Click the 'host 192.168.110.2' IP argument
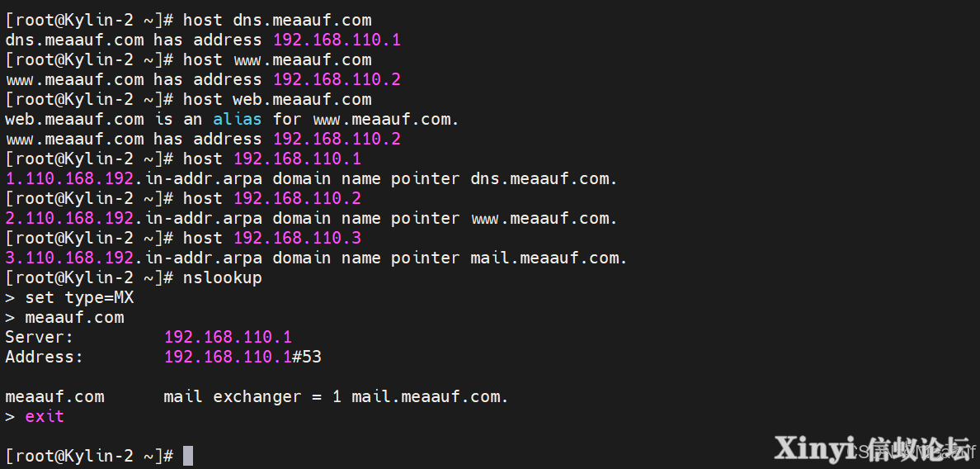 click(x=298, y=199)
